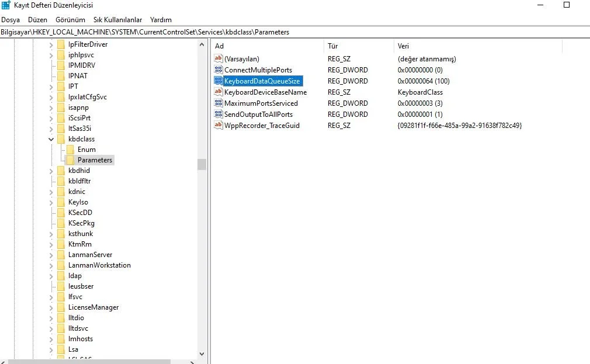Click the KeyboardClass data value

(x=420, y=92)
